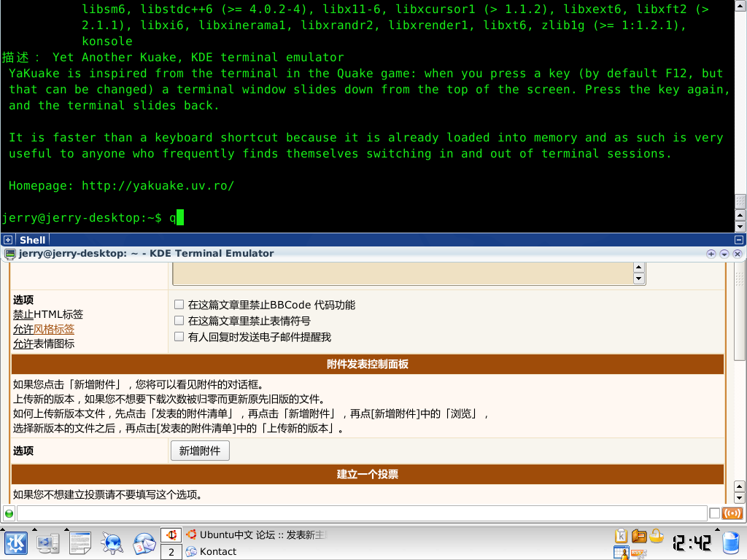
Task: Click the orange RSS feed indicator in browser status bar
Action: click(x=732, y=513)
